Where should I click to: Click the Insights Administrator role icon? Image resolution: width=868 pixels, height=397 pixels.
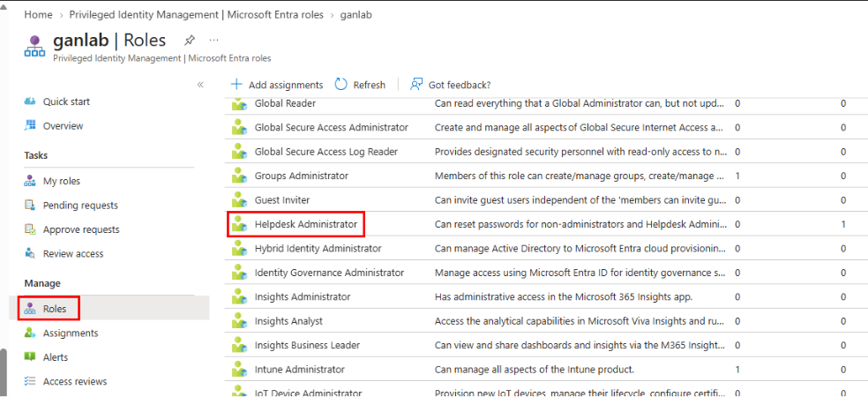(x=239, y=296)
